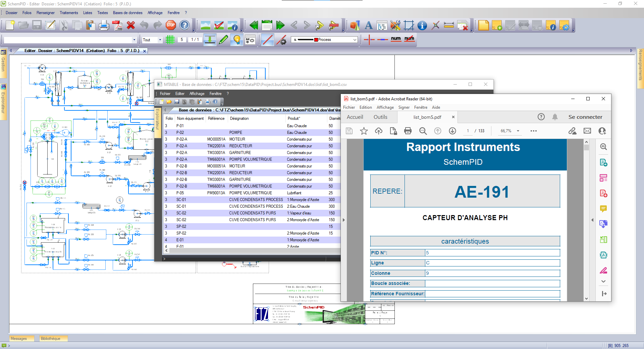Click the hatched frame selection icon
Viewport: 644px width, 349px height.
[409, 25]
